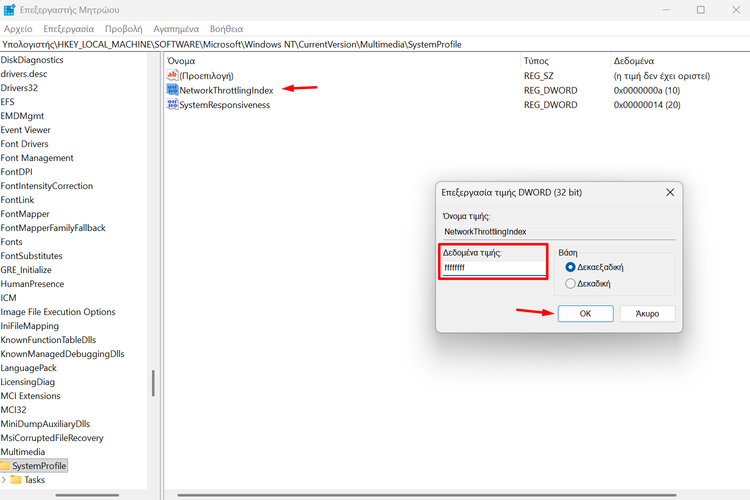Click the (Προεπιλογή) string value icon
Image resolution: width=750 pixels, height=500 pixels.
pos(172,75)
